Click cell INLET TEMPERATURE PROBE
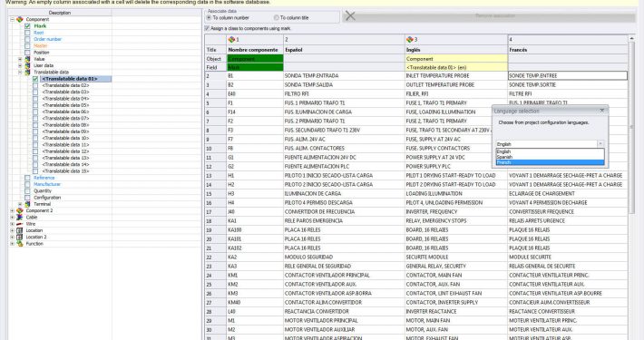This screenshot has width=644, height=340. [456, 75]
